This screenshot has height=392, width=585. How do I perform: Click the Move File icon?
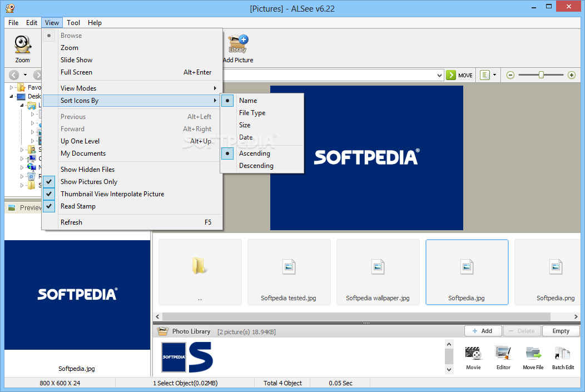pyautogui.click(x=533, y=358)
